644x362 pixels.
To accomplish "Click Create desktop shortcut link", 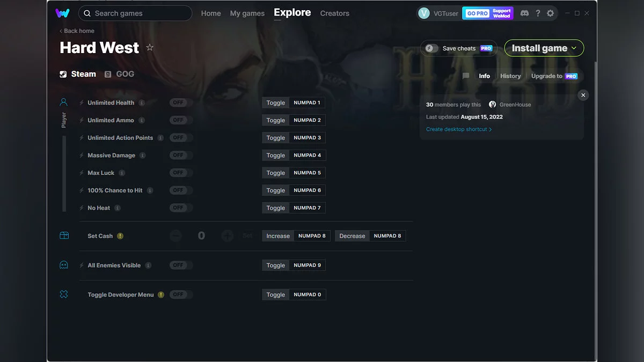I will pos(459,129).
